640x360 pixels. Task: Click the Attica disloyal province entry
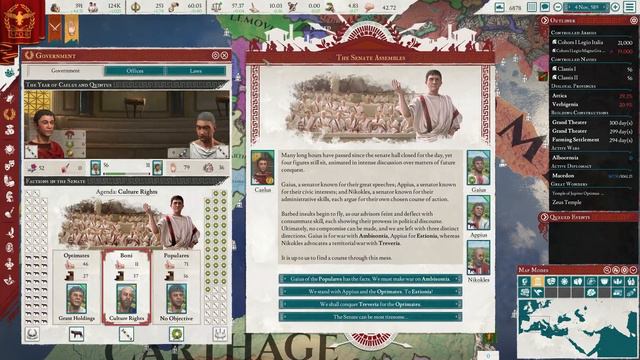[x=592, y=96]
